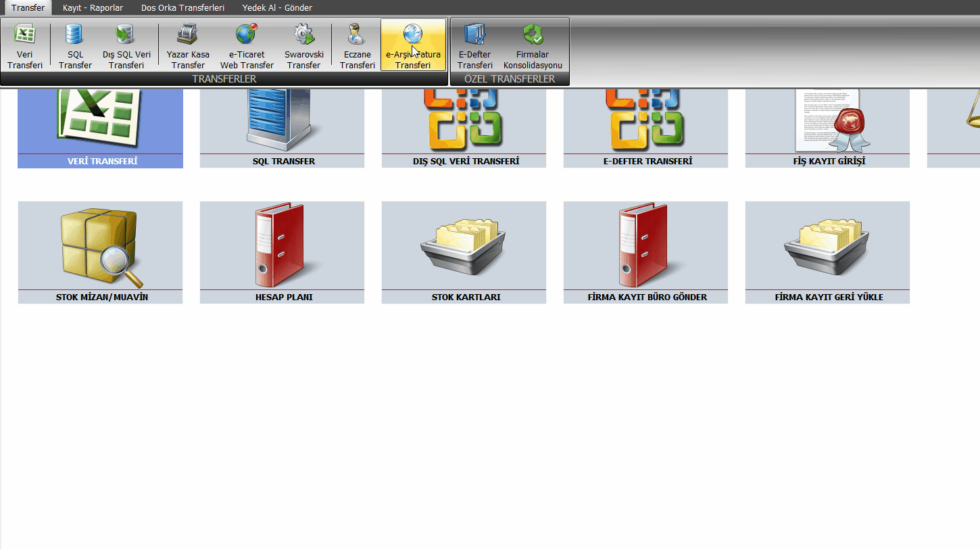980x549 pixels.
Task: Click the Swarovski Transfer icon
Action: pyautogui.click(x=303, y=45)
